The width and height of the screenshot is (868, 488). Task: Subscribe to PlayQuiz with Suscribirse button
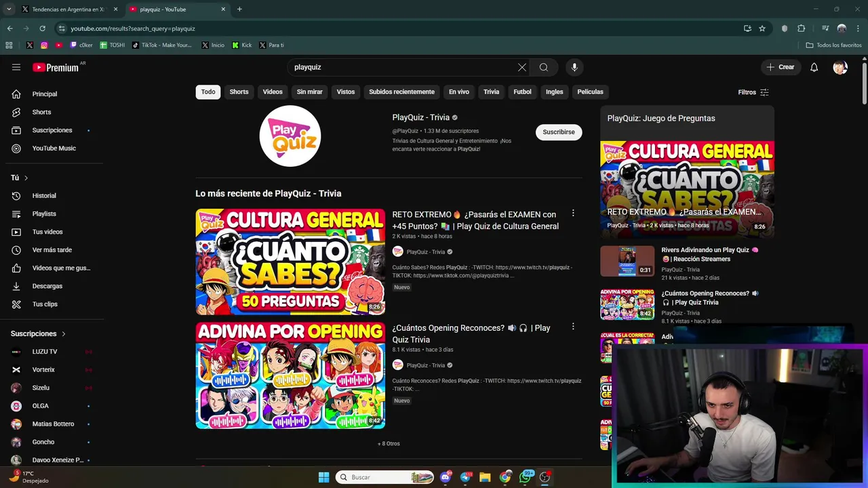[x=559, y=132]
